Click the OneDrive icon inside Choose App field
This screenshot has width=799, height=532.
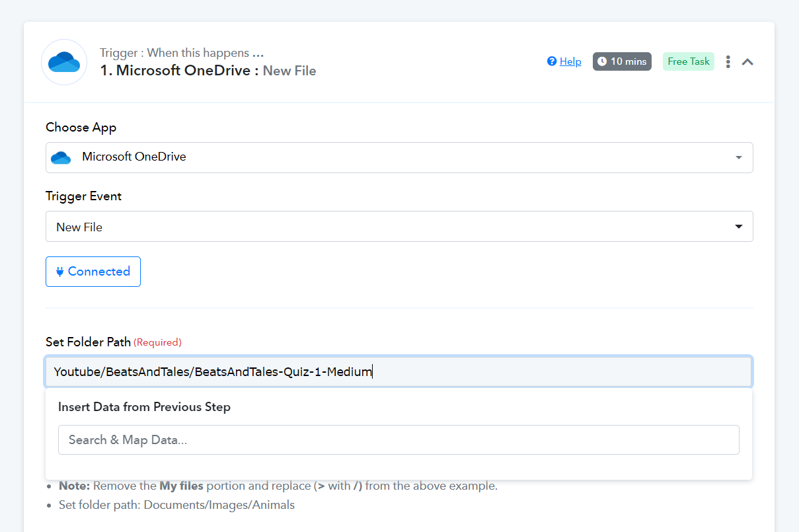(x=61, y=157)
